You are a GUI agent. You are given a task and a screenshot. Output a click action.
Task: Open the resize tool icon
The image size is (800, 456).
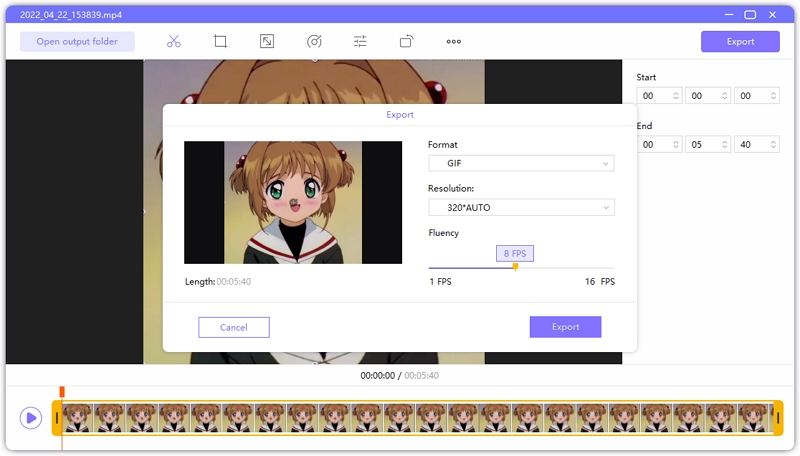pyautogui.click(x=267, y=41)
